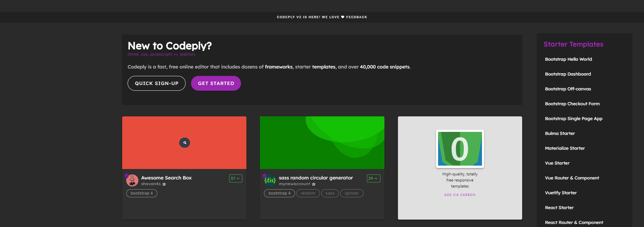Screen dimensions: 644x227
Task: Open Bootstrap Hello World template
Action: 568,59
